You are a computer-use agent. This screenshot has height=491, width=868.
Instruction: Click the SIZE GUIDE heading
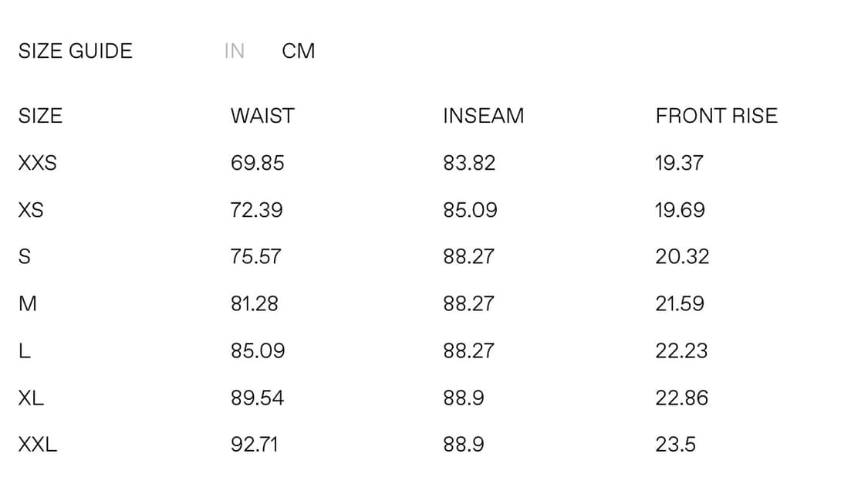pos(76,51)
